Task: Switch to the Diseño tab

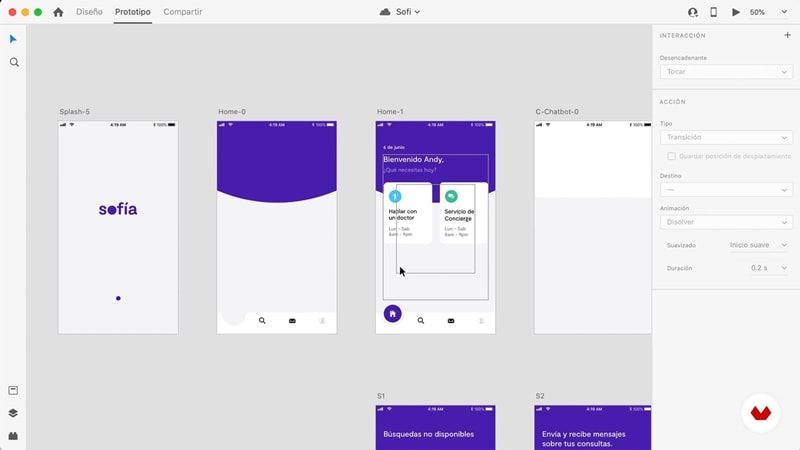Action: click(x=89, y=12)
